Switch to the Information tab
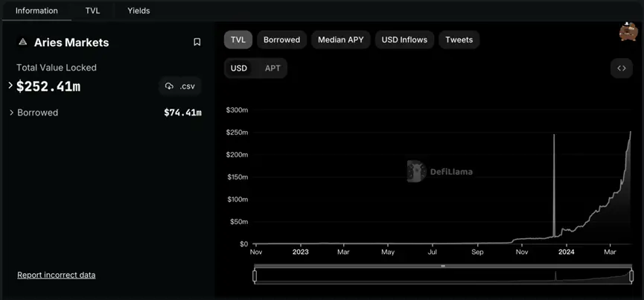This screenshot has width=644, height=300. 36,10
